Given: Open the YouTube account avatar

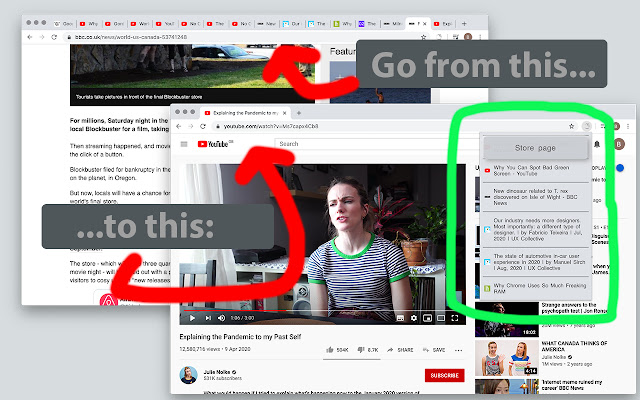Looking at the screenshot, I should tap(619, 144).
